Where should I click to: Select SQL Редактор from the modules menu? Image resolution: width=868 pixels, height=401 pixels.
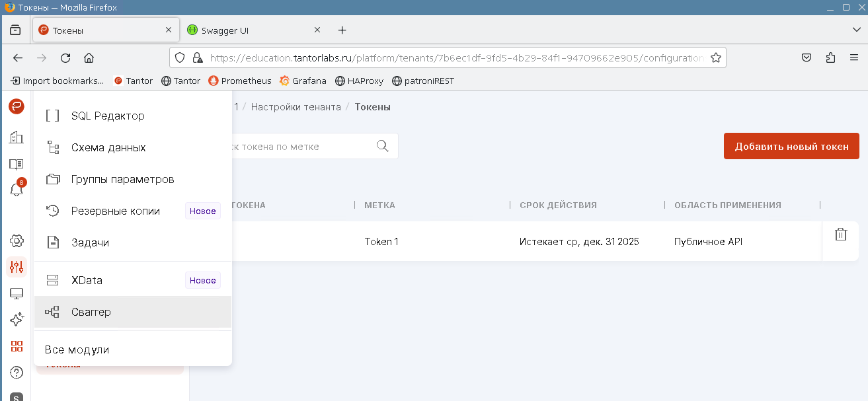tap(108, 116)
